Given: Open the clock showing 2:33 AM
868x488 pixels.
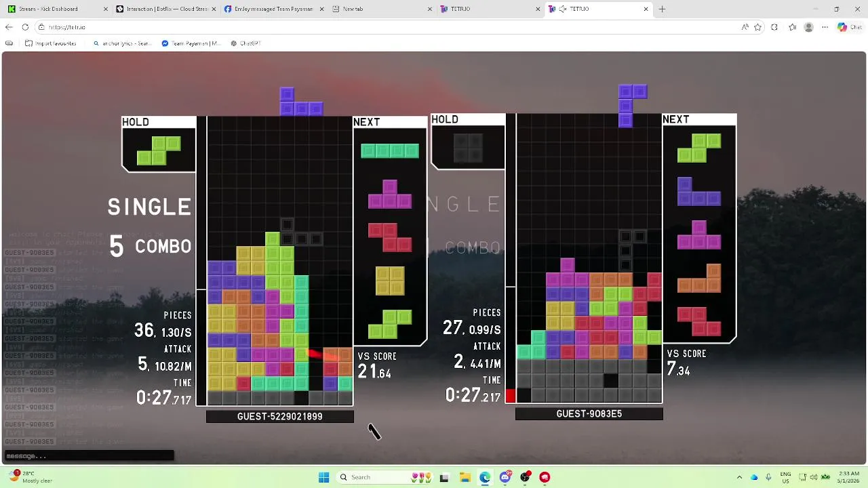Looking at the screenshot, I should [x=848, y=477].
